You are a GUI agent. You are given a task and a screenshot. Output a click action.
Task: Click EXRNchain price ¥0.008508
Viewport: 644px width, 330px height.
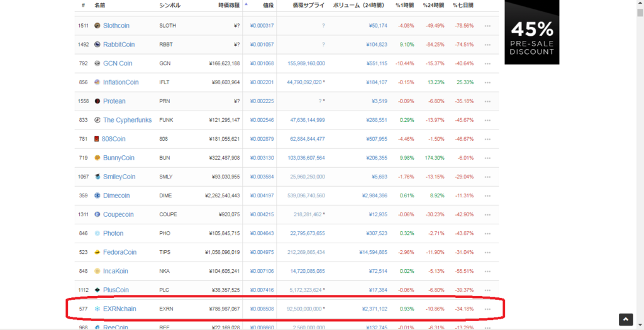click(262, 309)
